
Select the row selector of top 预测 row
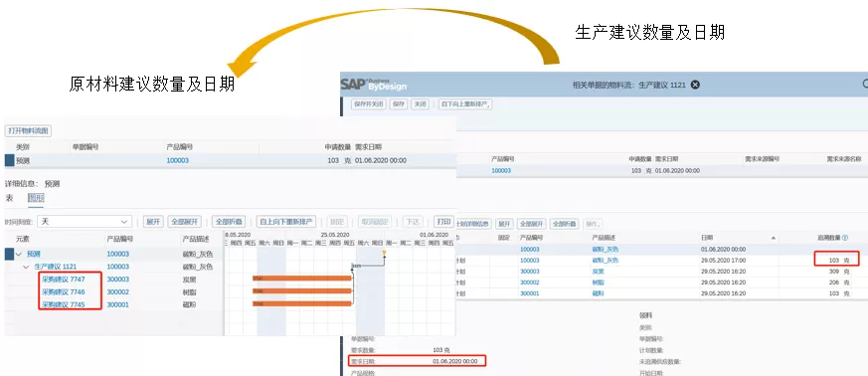point(9,160)
